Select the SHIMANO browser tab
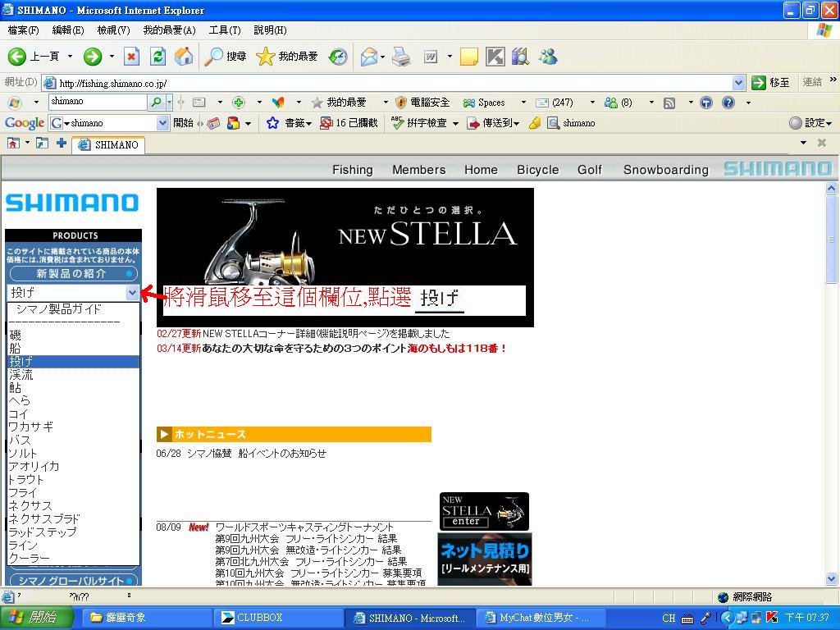Viewport: 840px width, 630px height. click(108, 144)
